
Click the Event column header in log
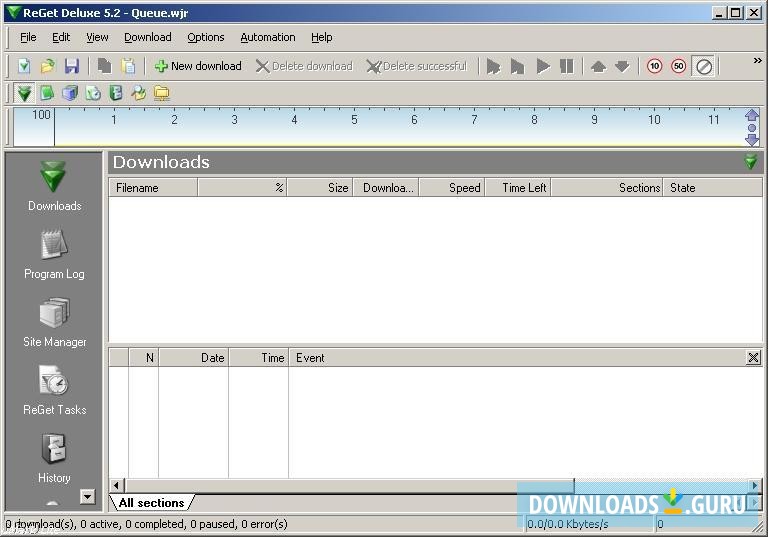point(517,358)
